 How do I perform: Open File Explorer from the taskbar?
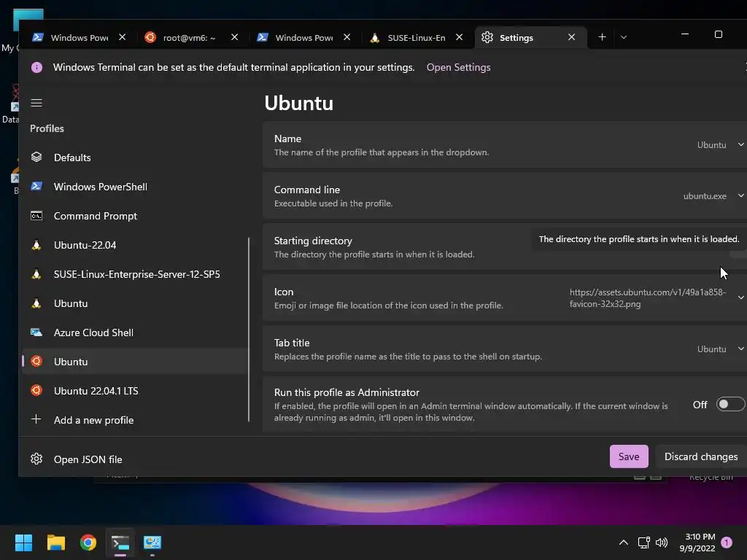click(x=55, y=542)
